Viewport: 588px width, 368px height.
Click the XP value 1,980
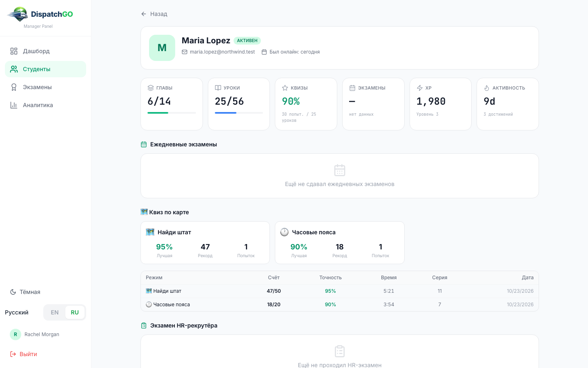pos(431,101)
